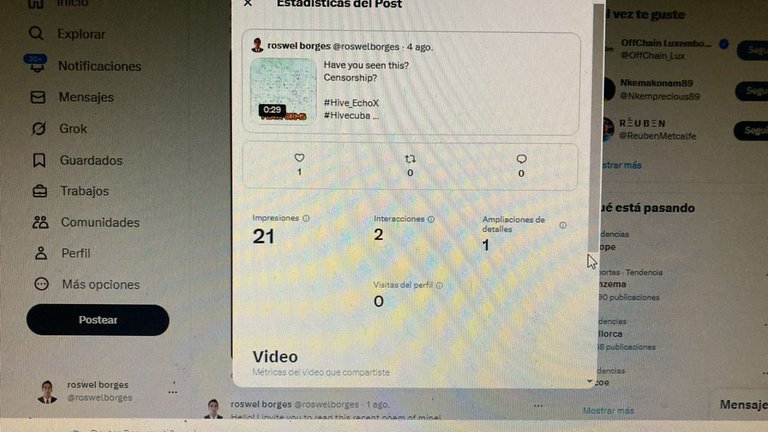The image size is (768, 432).
Task: Click the reply bubble icon in stats
Action: tap(521, 159)
